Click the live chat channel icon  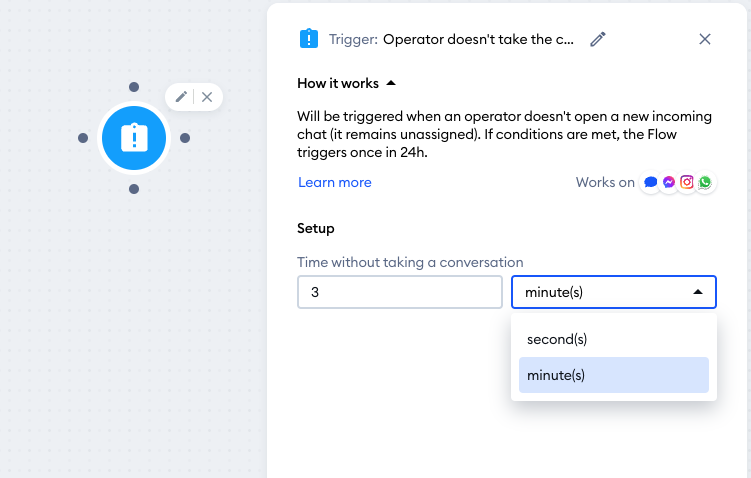click(650, 182)
